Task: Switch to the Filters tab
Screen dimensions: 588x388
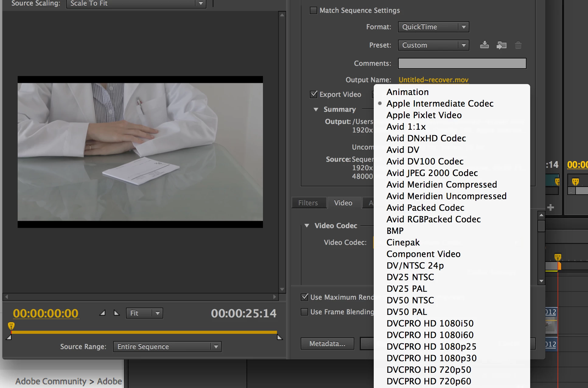Action: click(x=308, y=203)
